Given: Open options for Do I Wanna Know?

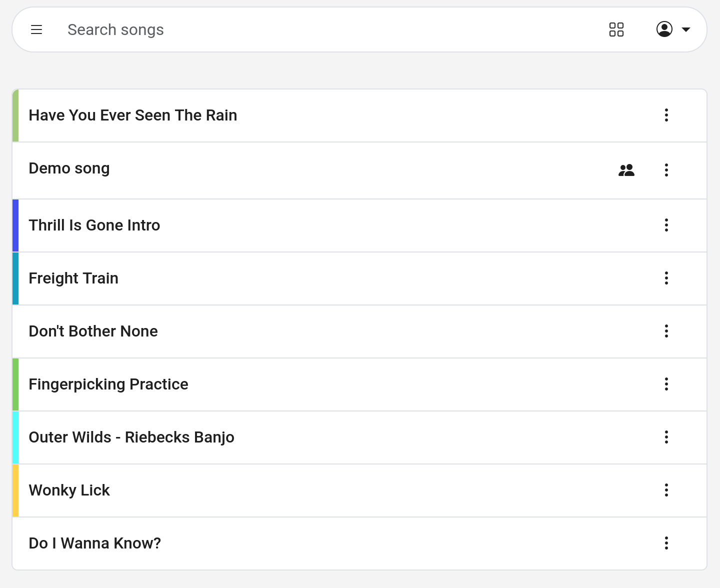Looking at the screenshot, I should tap(666, 543).
